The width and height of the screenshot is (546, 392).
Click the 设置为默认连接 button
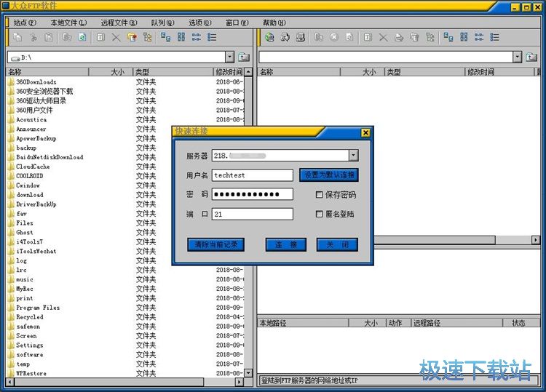point(329,175)
